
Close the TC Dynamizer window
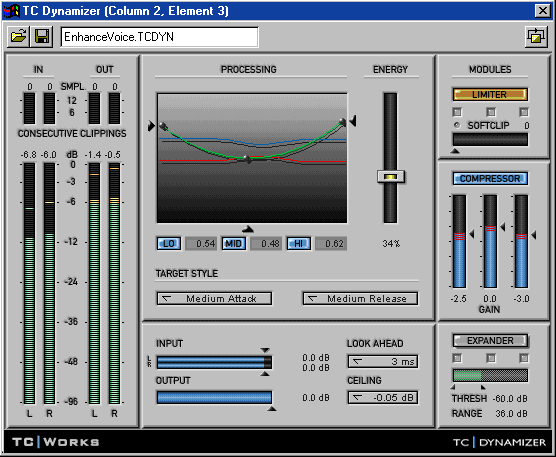(543, 11)
